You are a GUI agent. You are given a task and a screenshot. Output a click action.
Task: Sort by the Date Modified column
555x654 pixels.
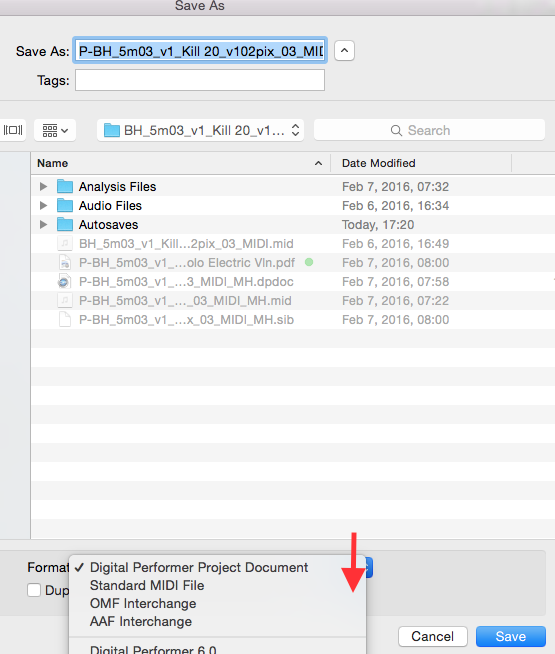tap(421, 163)
